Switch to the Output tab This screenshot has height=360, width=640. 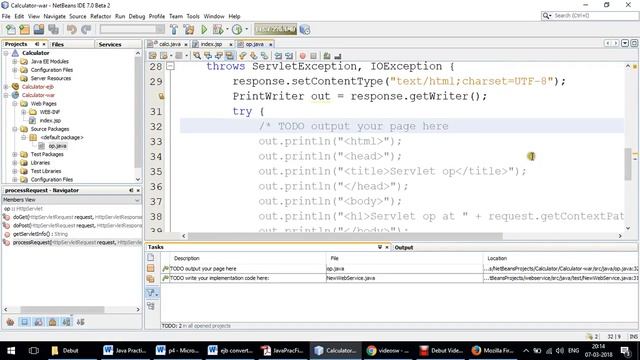(404, 247)
